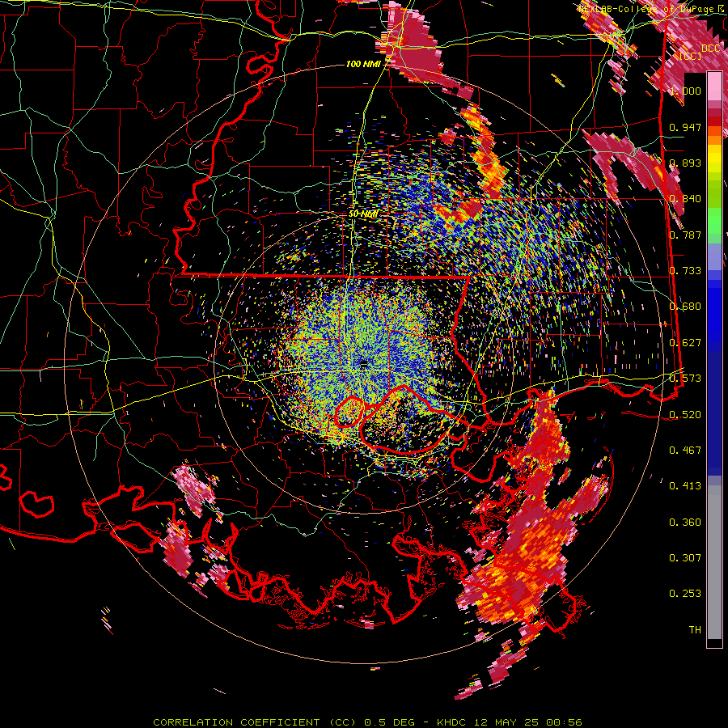This screenshot has width=728, height=728.
Task: Click the yellow segment of the color bar
Action: point(714,159)
